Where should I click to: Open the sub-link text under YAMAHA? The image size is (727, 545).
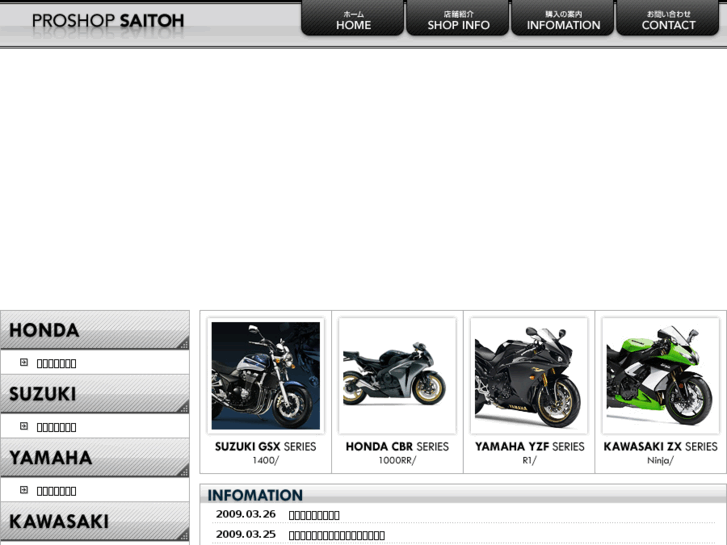click(57, 491)
